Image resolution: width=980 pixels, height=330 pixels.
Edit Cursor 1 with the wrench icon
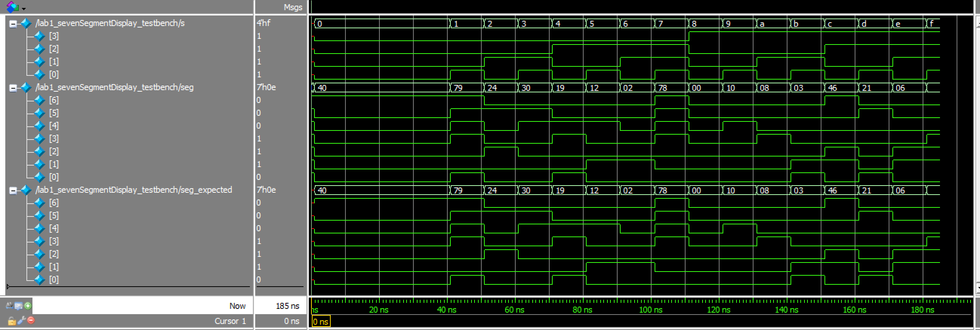[x=21, y=321]
